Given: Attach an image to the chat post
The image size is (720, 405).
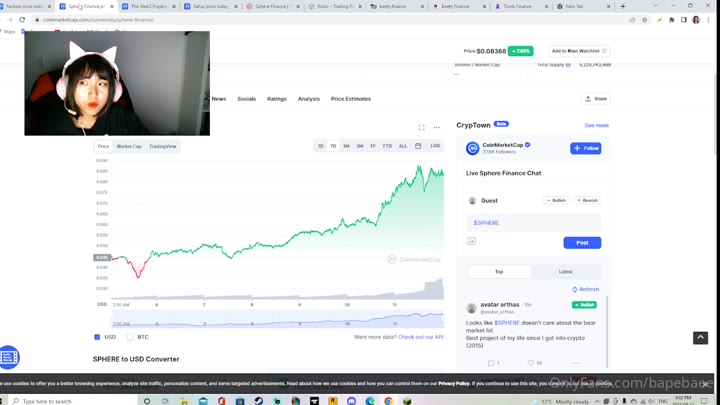Looking at the screenshot, I should coord(471,241).
